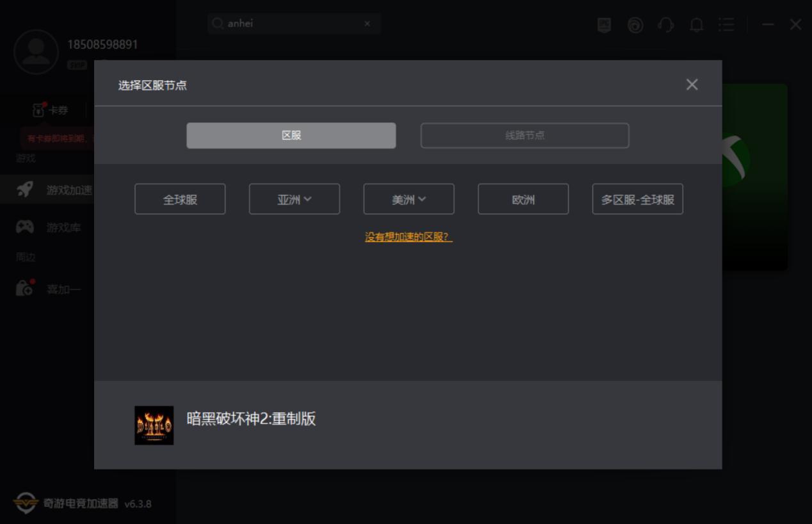Open 游戏库 in the sidebar
The height and width of the screenshot is (524, 812).
click(x=47, y=227)
